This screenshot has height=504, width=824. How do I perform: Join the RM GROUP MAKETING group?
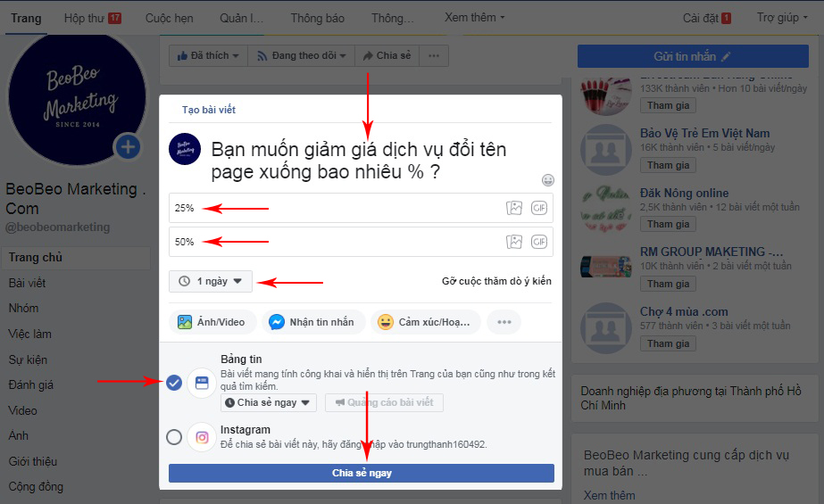pos(668,284)
